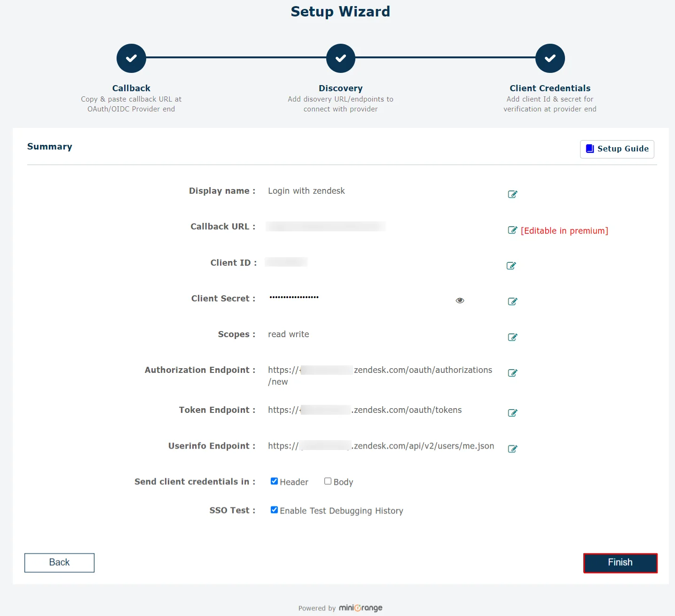Image resolution: width=675 pixels, height=616 pixels.
Task: Click the Summary heading
Action: point(50,147)
